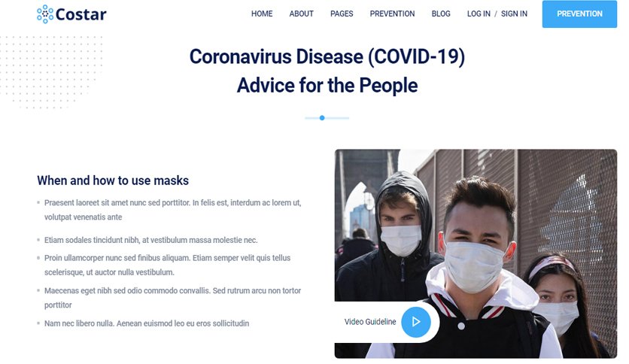Play the Video Guideline with the blue play button
629x364 pixels.
pos(416,322)
